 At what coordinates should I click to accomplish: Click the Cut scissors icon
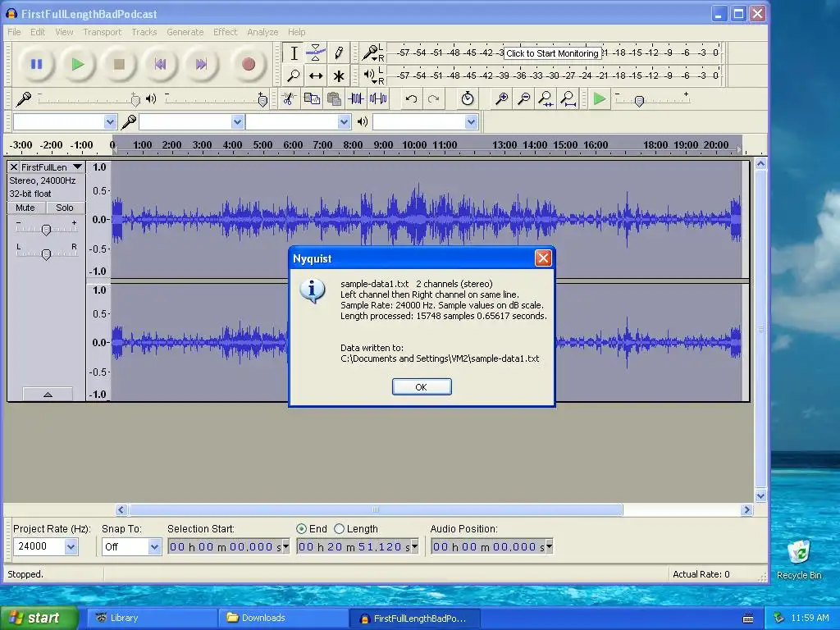tap(289, 98)
